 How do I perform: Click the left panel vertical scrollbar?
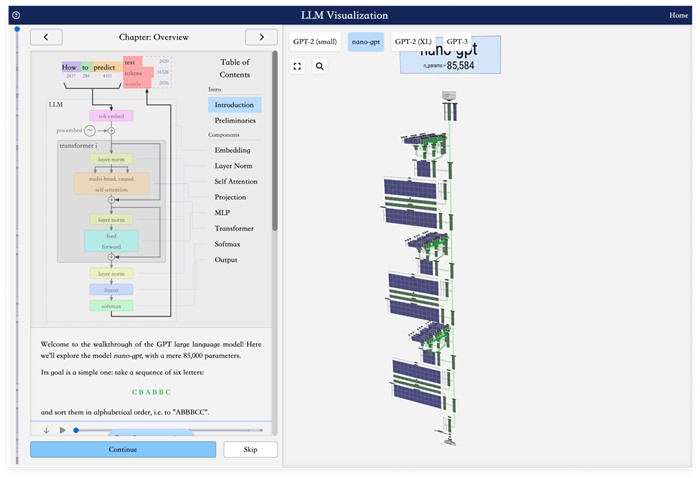point(275,141)
